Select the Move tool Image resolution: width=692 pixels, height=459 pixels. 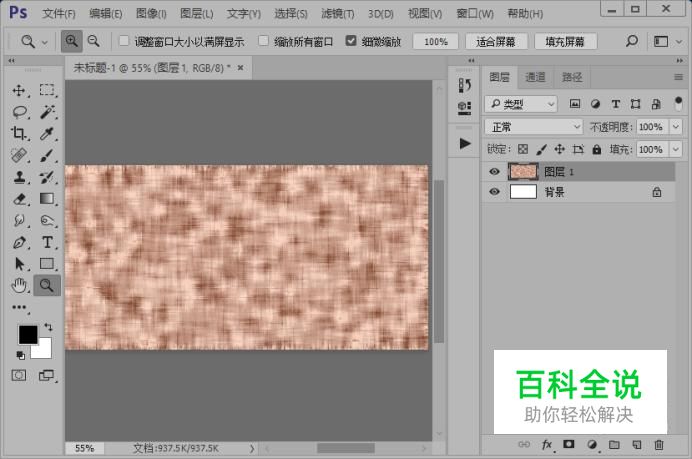(x=19, y=90)
